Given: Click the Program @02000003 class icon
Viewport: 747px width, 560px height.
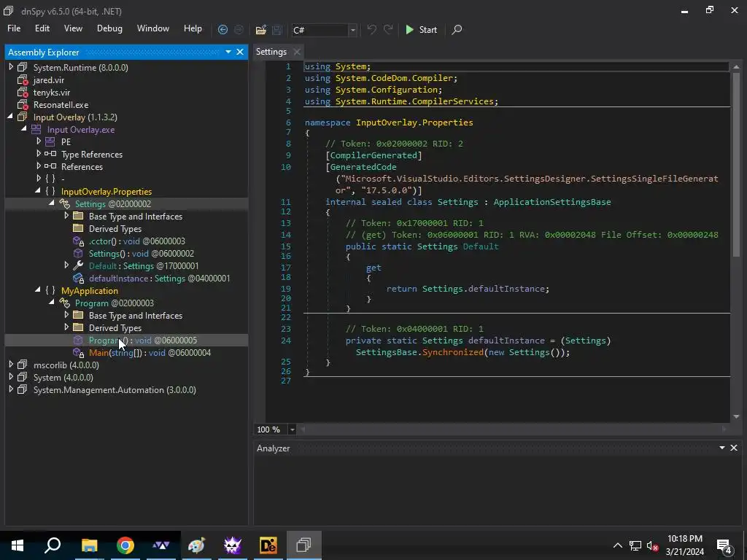Looking at the screenshot, I should tap(65, 303).
